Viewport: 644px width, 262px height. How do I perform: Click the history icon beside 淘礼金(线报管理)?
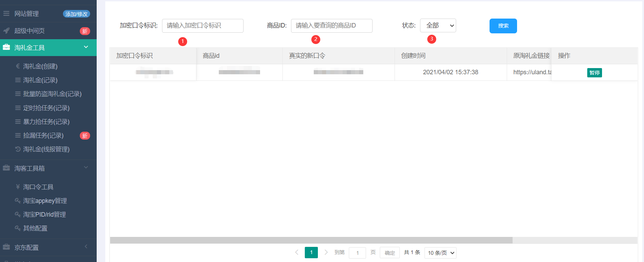18,149
